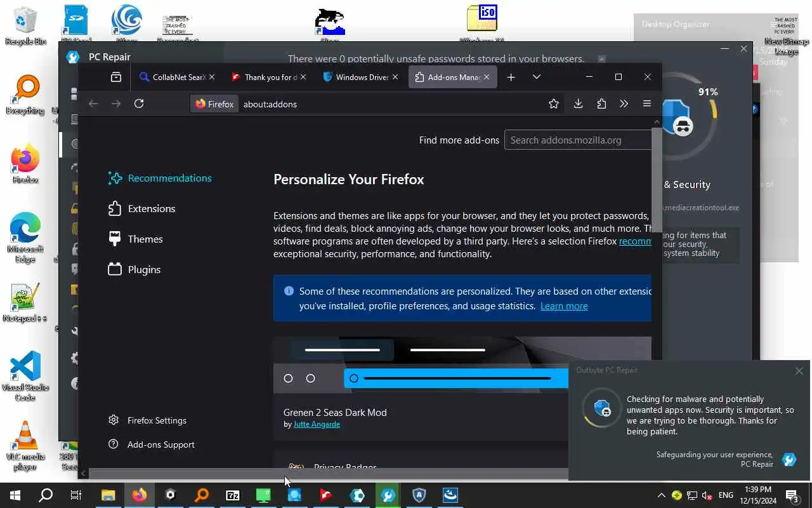Click the 'recomm' hyperlink in description text
Viewport: 812px width, 508px height.
click(635, 241)
